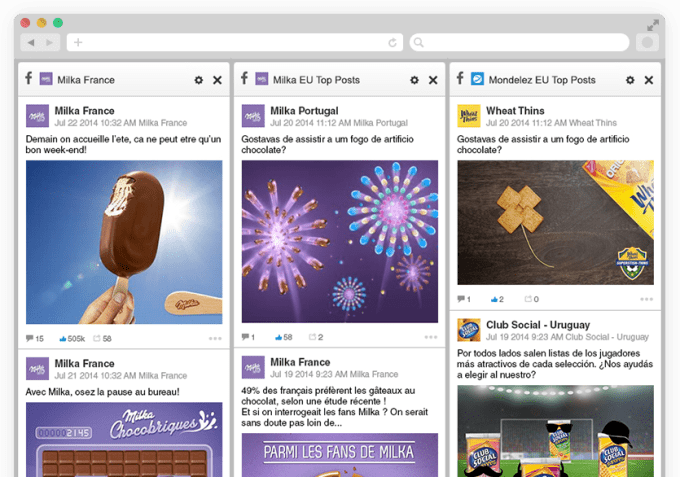Click timestamp Jul 22 2014 10:32 AM
Viewport: 680px width, 477px height.
95,123
